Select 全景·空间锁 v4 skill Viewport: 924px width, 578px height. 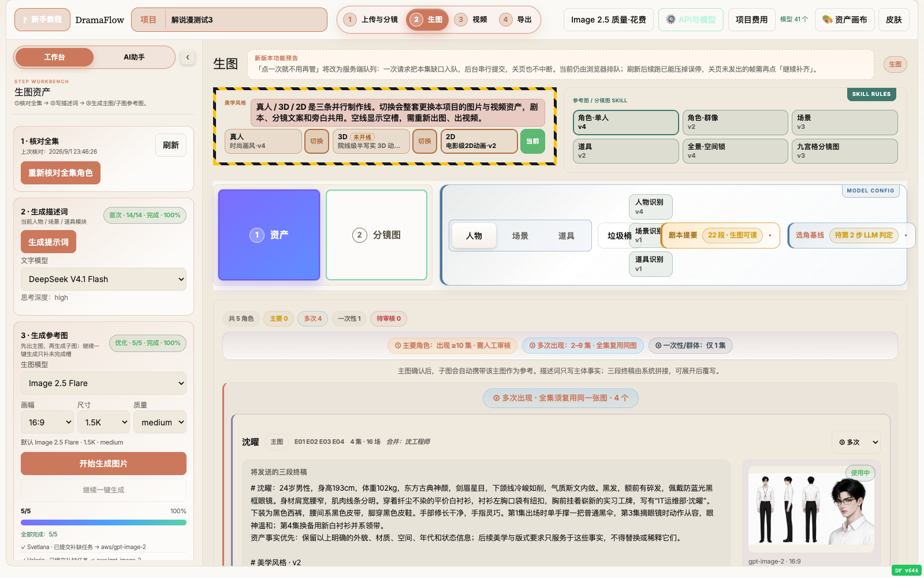[735, 151]
